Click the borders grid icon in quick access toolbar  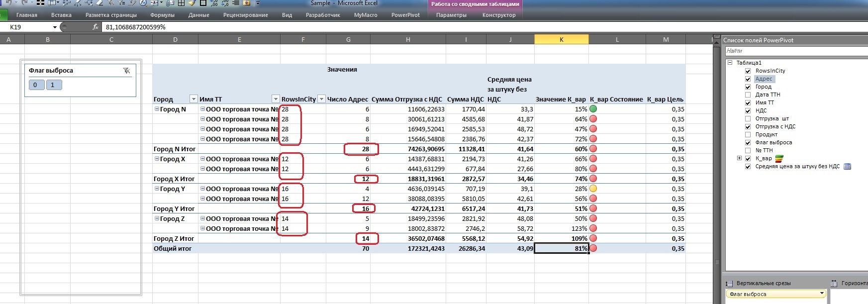pos(182,3)
